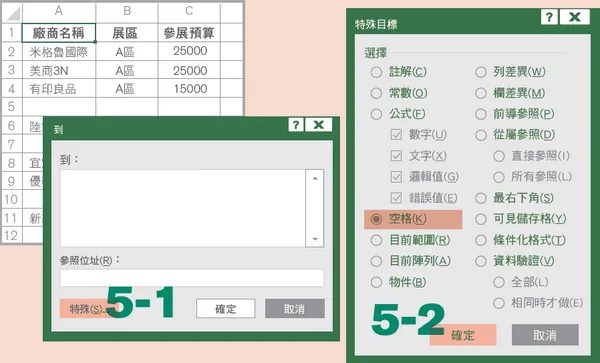600x363 pixels.
Task: Click cell 米格魯國際
Action: 59,51
